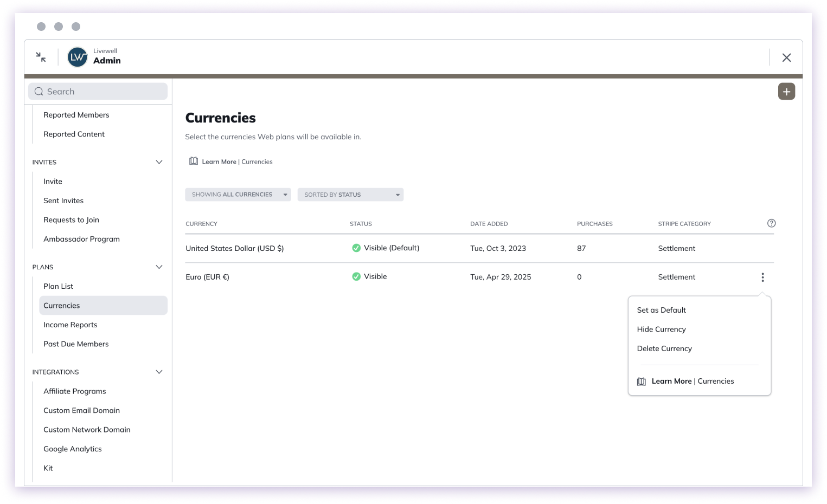Click DATE ADDED column header
827x504 pixels.
pyautogui.click(x=489, y=224)
